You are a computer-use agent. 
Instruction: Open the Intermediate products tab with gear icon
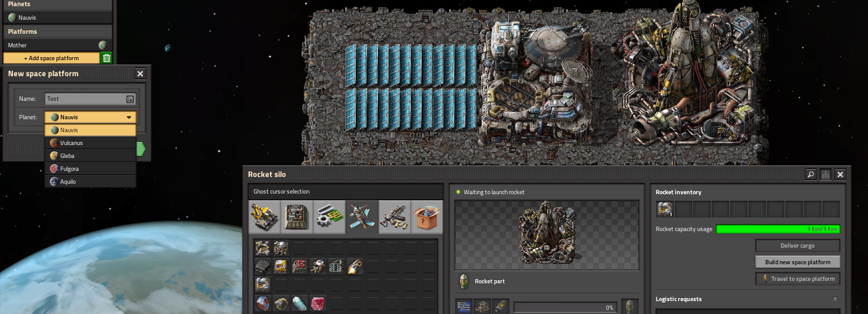[x=330, y=218]
